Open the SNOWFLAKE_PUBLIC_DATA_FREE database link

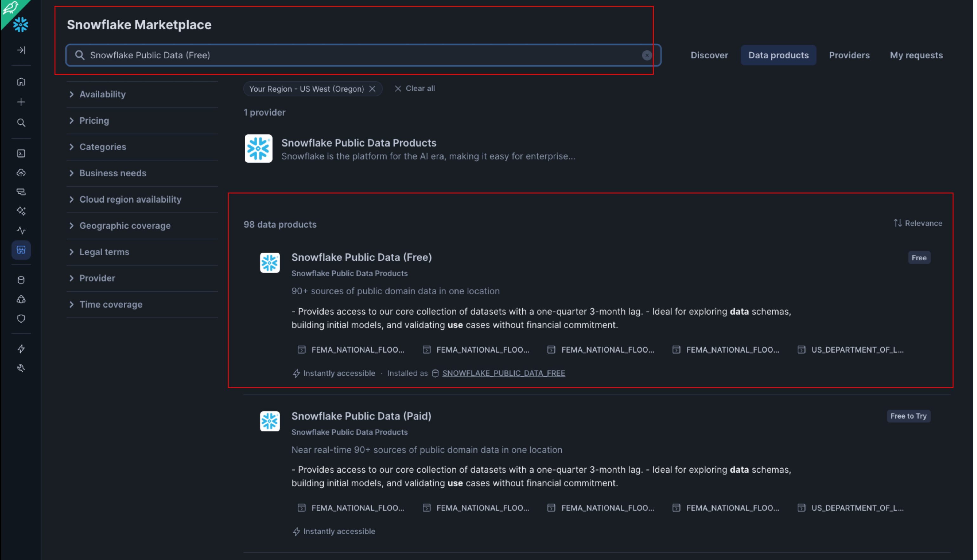point(503,373)
